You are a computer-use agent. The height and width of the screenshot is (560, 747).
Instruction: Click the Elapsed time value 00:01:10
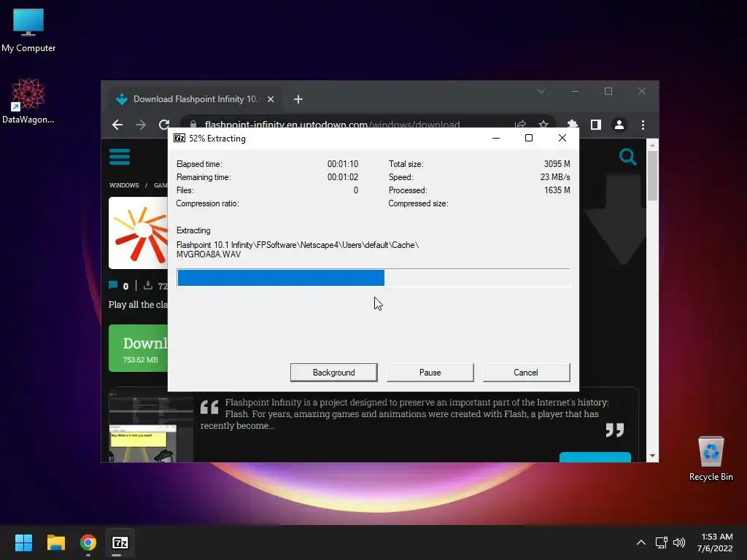click(x=343, y=164)
